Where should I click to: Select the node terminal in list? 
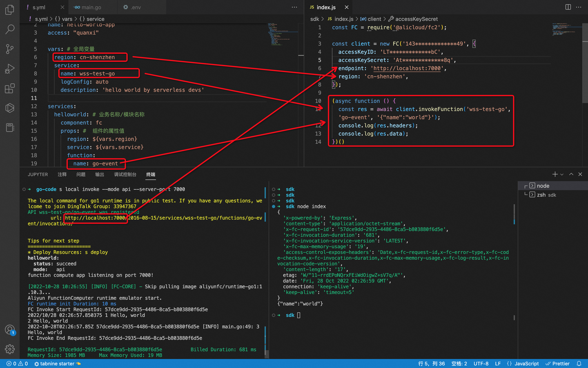(x=553, y=186)
